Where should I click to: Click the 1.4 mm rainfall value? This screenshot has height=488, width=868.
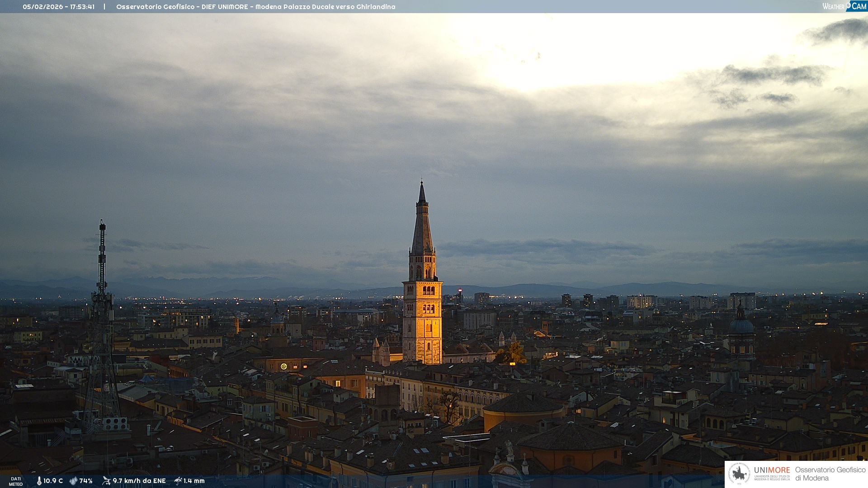coord(194,481)
